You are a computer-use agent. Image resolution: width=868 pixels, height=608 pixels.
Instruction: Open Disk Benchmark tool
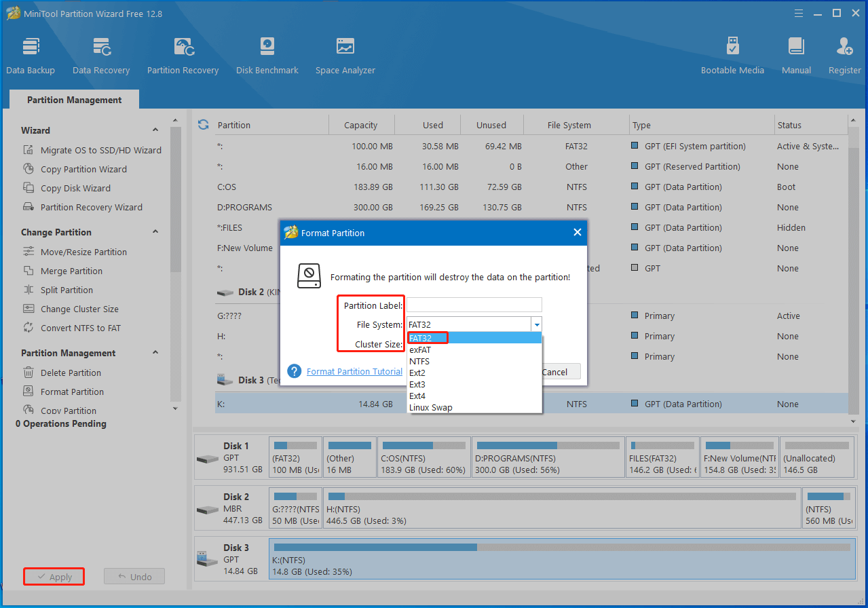tap(267, 56)
